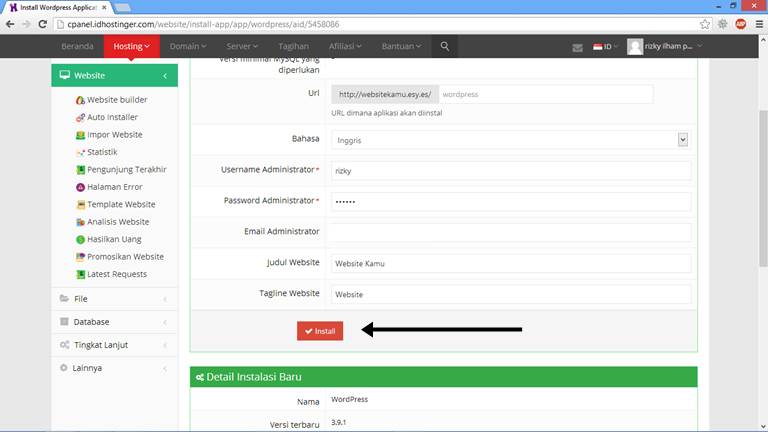Click Judul Website field
The height and width of the screenshot is (432, 768).
pos(511,264)
